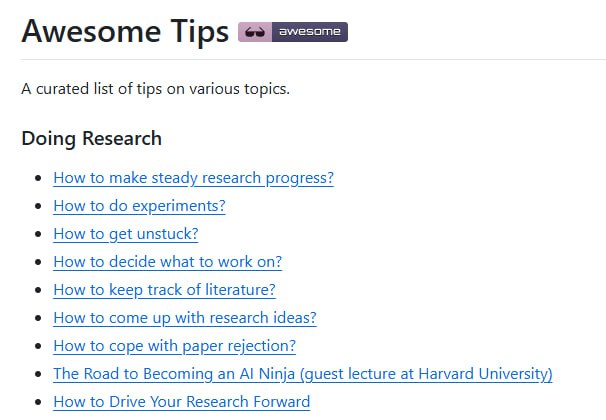
Task: Click the bullet before "How to do experiments?"
Action: tap(38, 207)
